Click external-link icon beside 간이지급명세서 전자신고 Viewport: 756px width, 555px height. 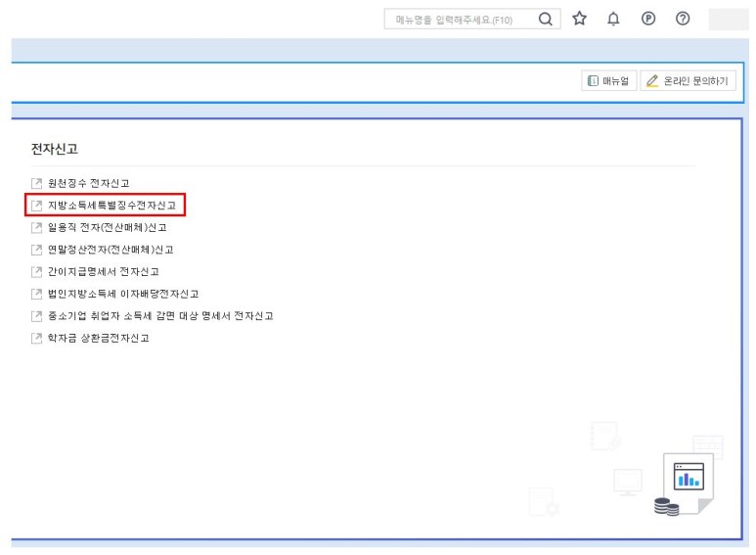point(36,272)
